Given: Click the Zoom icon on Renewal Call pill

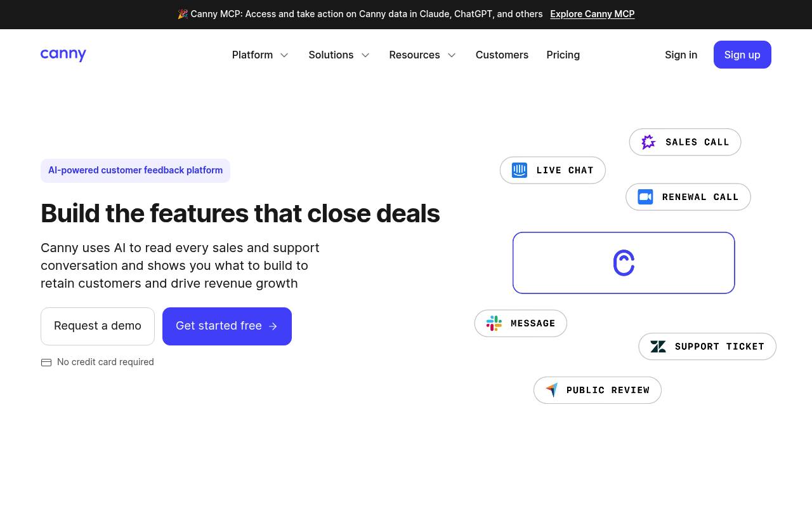Looking at the screenshot, I should point(645,197).
